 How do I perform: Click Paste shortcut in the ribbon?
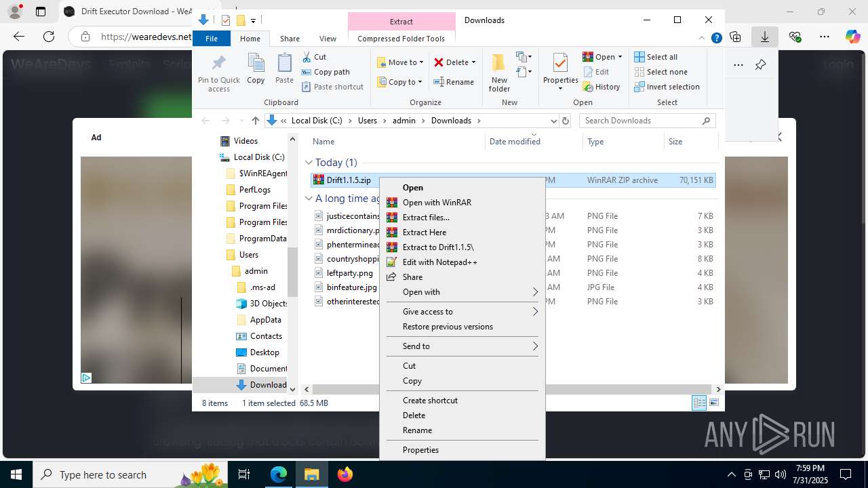click(332, 87)
